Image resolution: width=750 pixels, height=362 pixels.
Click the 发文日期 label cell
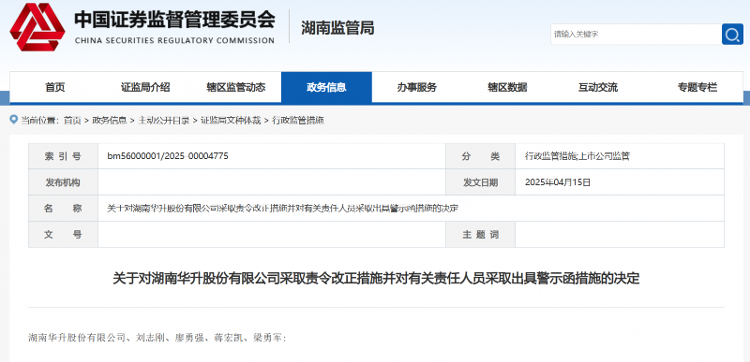480,182
